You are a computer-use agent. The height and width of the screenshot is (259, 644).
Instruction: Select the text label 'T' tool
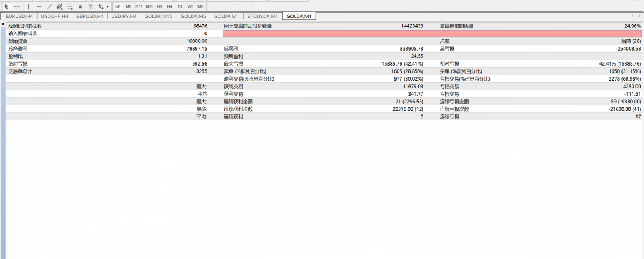(x=90, y=6)
